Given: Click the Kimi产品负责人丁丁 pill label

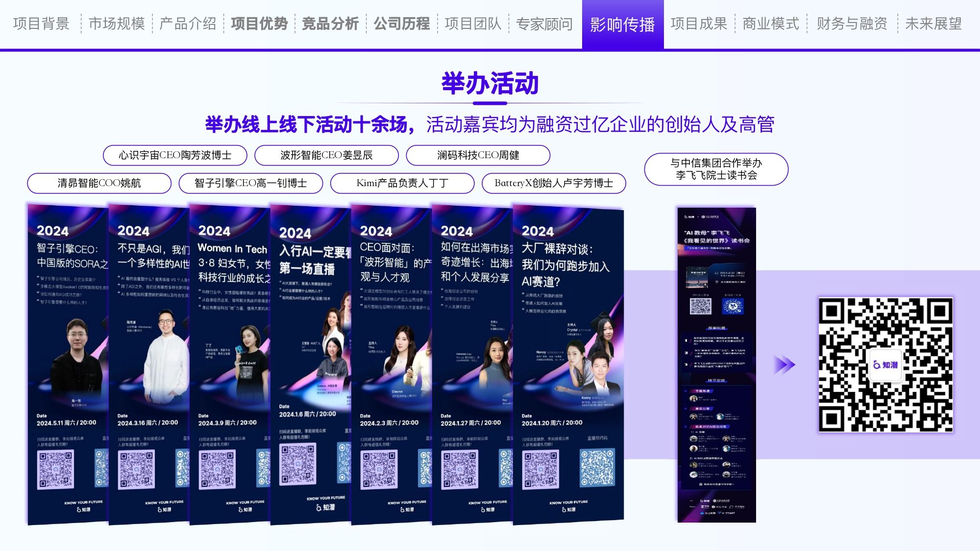Looking at the screenshot, I should coord(402,183).
